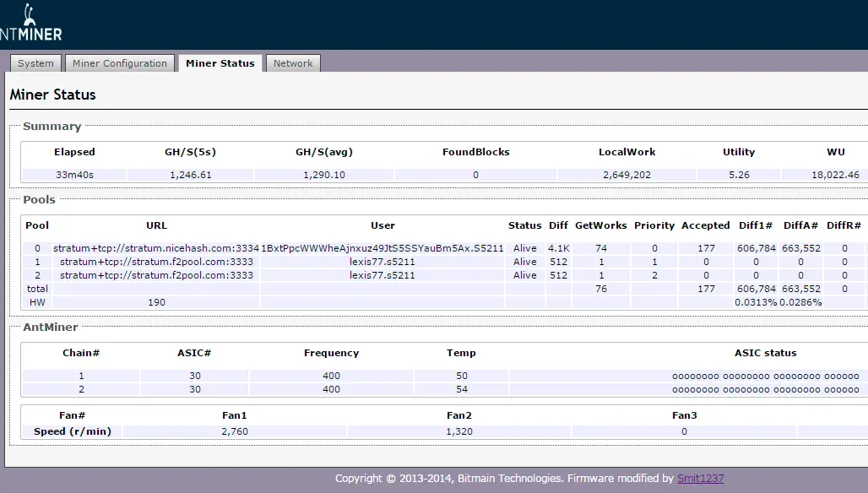Screen dimensions: 868x493
Task: Click the Elapsed value "33m40s"
Action: click(75, 175)
